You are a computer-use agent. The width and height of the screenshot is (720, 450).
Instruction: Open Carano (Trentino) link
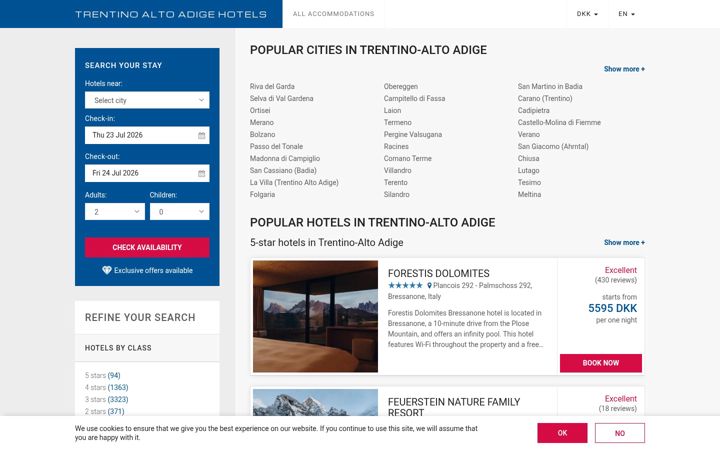click(x=545, y=98)
